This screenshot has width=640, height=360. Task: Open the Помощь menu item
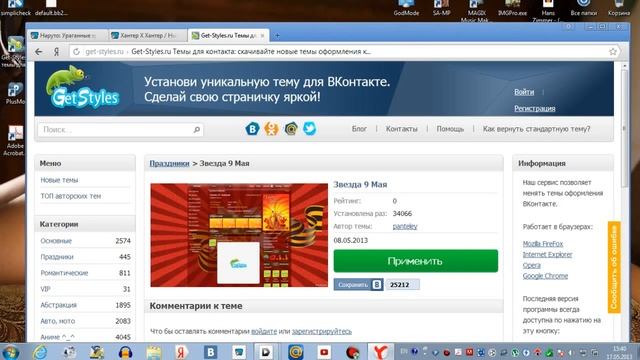coord(450,129)
